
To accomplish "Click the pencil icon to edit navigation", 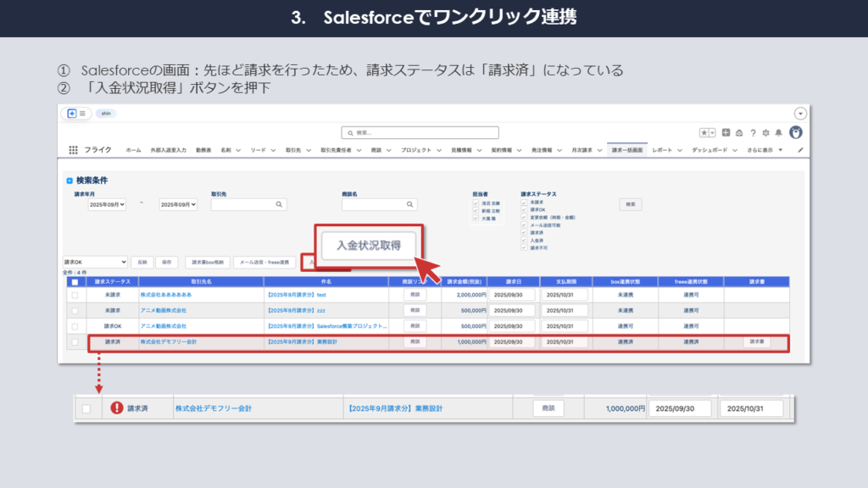I will tap(800, 150).
